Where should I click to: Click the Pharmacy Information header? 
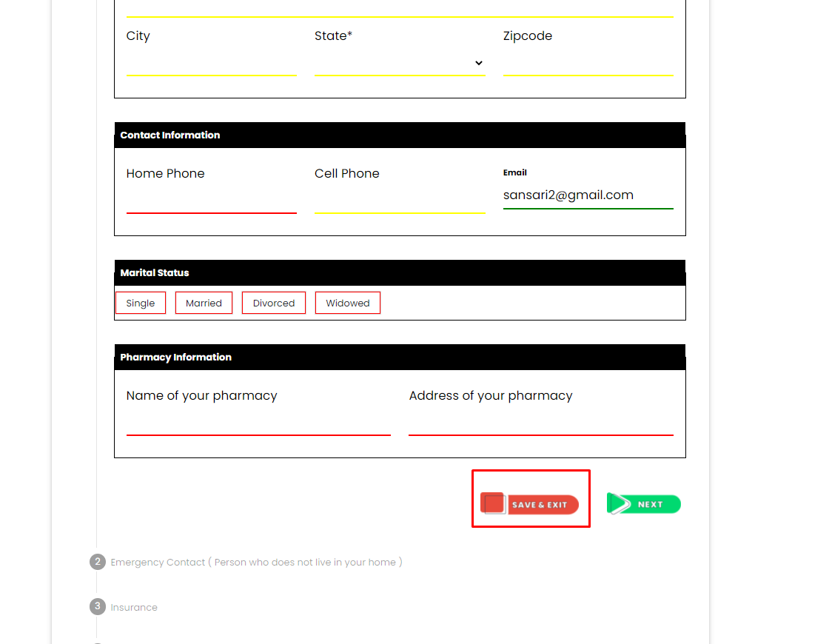click(400, 358)
